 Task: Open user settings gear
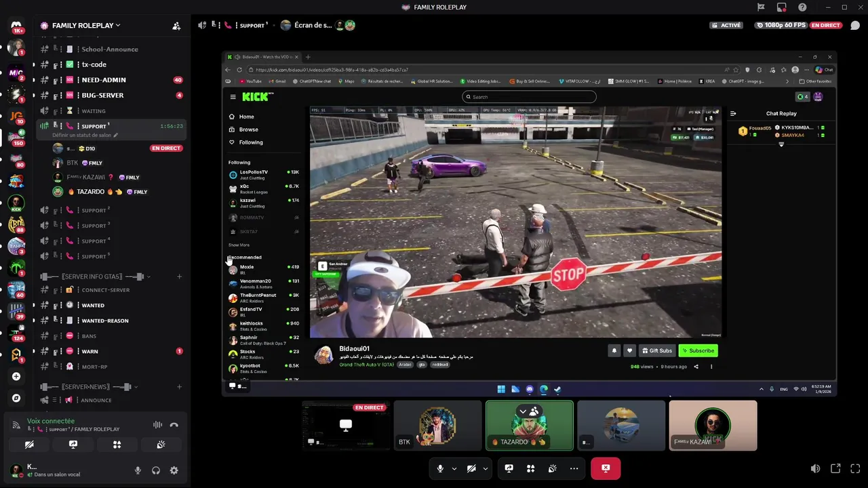coord(174,470)
